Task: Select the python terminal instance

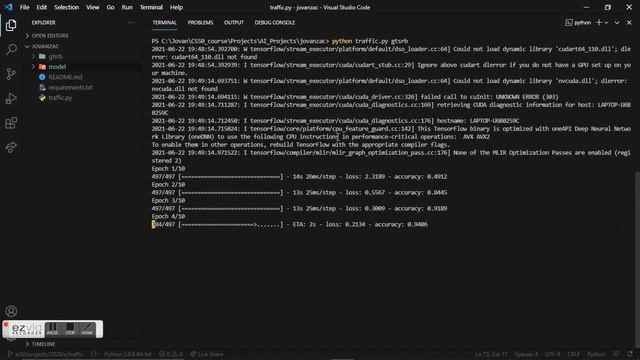Action: (x=578, y=22)
